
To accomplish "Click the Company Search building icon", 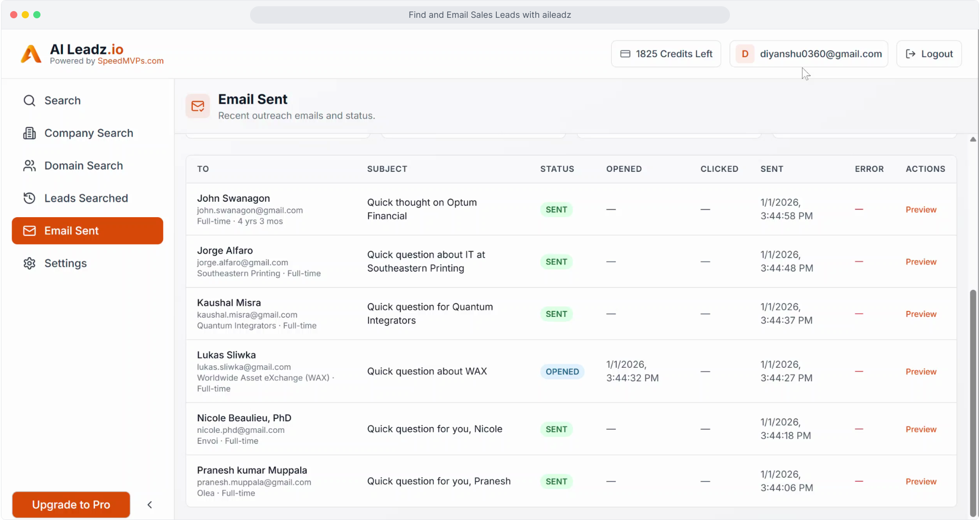I will pyautogui.click(x=29, y=133).
